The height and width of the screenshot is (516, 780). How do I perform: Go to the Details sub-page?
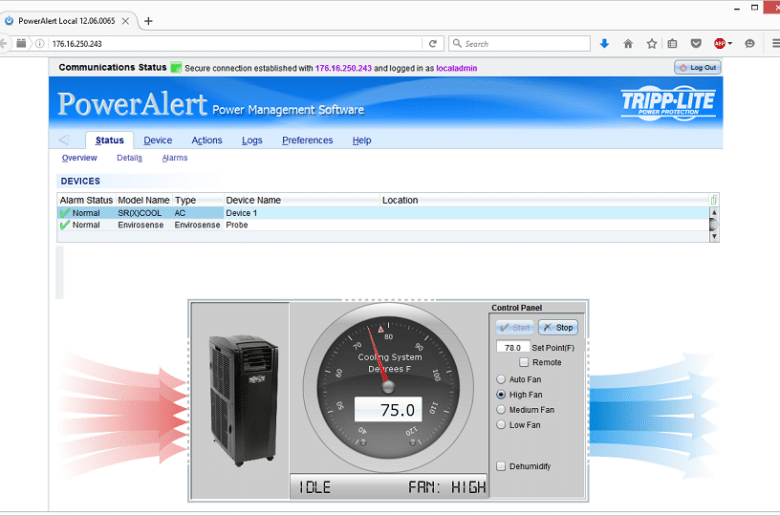129,158
